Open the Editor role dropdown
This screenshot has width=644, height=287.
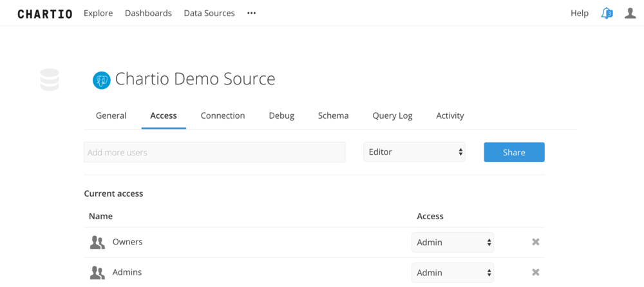pyautogui.click(x=414, y=152)
